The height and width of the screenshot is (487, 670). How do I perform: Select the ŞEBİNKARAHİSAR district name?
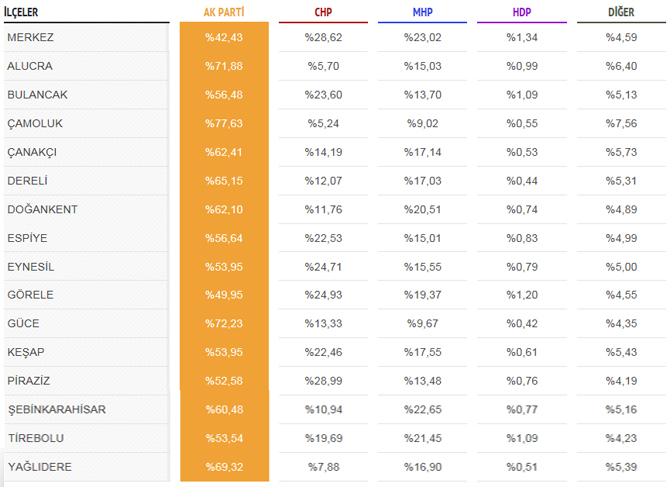pos(57,409)
